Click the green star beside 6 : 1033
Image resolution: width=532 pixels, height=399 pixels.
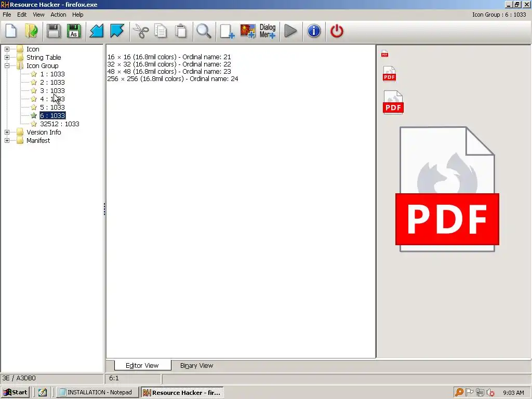34,116
